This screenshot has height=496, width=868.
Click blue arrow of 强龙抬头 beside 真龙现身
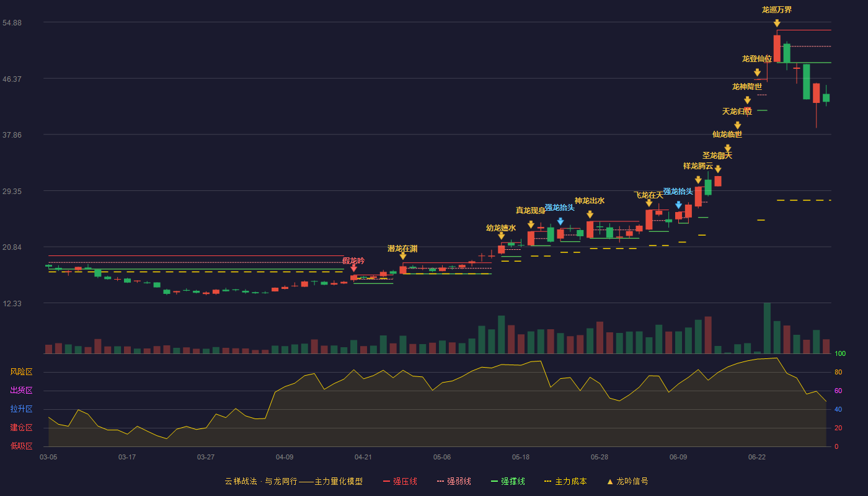click(x=560, y=221)
